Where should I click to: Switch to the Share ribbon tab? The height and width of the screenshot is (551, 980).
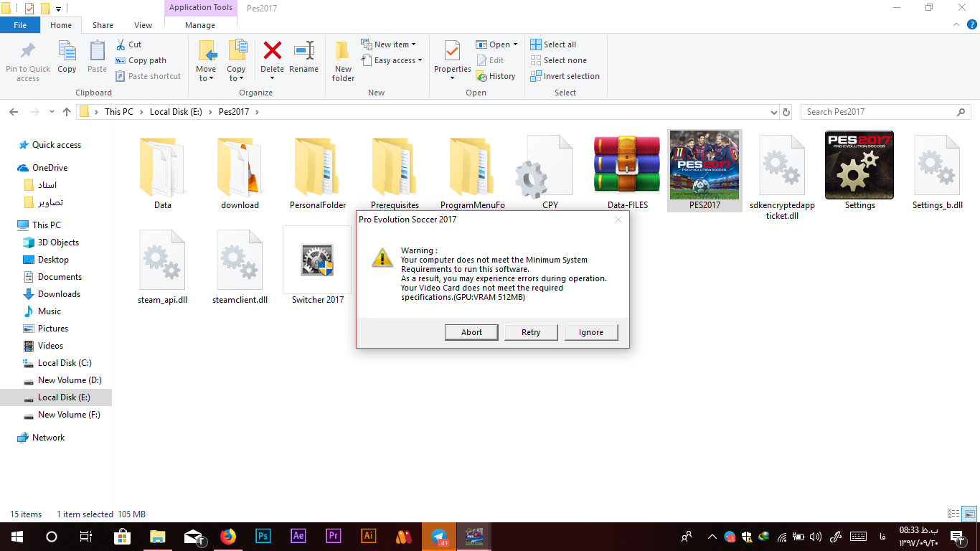(103, 25)
